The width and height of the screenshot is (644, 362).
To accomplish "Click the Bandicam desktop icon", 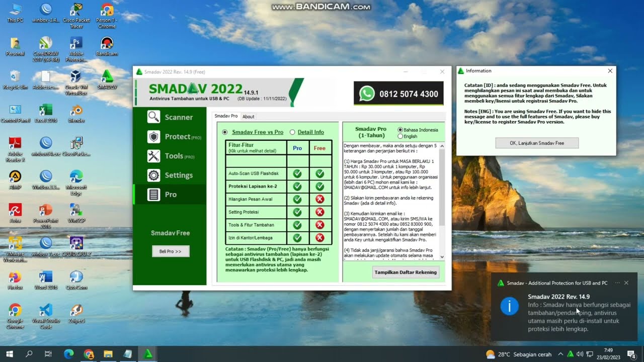I will pos(107,46).
